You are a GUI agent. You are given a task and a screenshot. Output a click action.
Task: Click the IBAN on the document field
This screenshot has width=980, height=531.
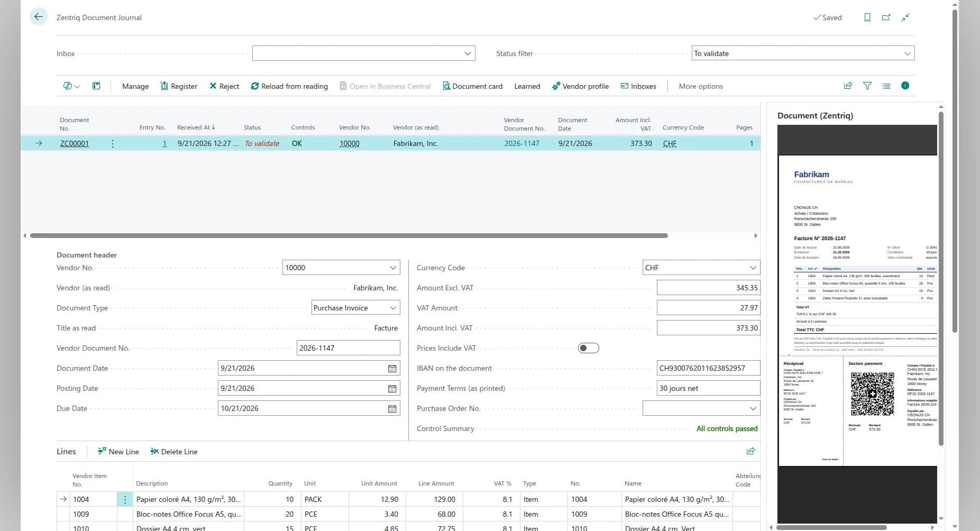click(x=709, y=368)
